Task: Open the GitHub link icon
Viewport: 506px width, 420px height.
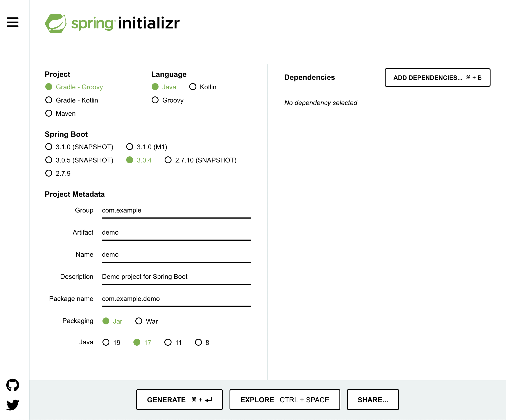Action: point(13,385)
